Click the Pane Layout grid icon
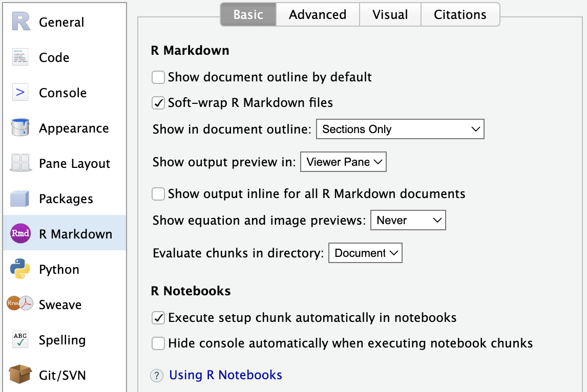The width and height of the screenshot is (587, 392). (x=20, y=163)
